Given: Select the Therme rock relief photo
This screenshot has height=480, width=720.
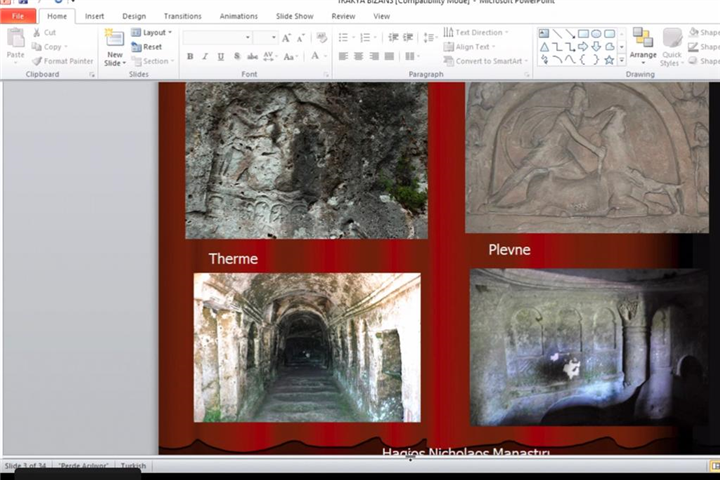Looking at the screenshot, I should 306,160.
